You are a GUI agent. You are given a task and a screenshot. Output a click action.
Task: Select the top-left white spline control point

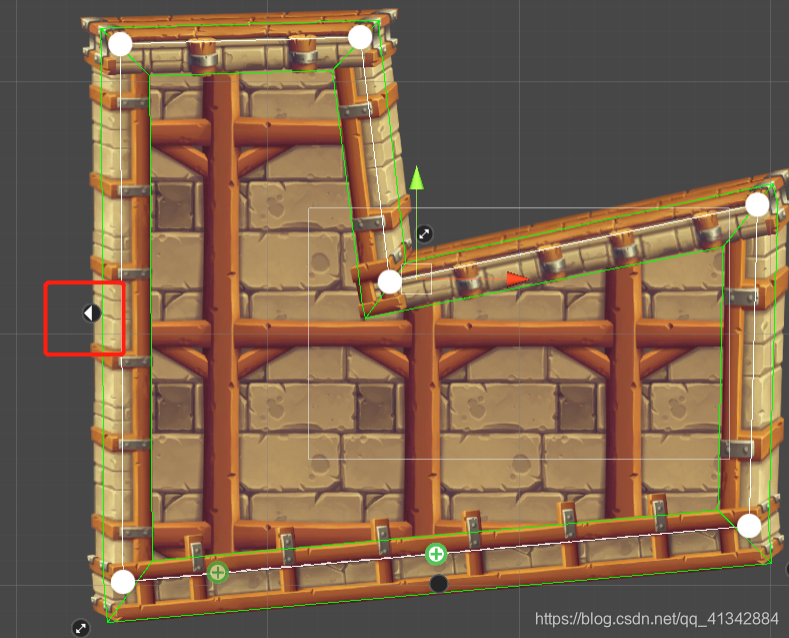120,44
